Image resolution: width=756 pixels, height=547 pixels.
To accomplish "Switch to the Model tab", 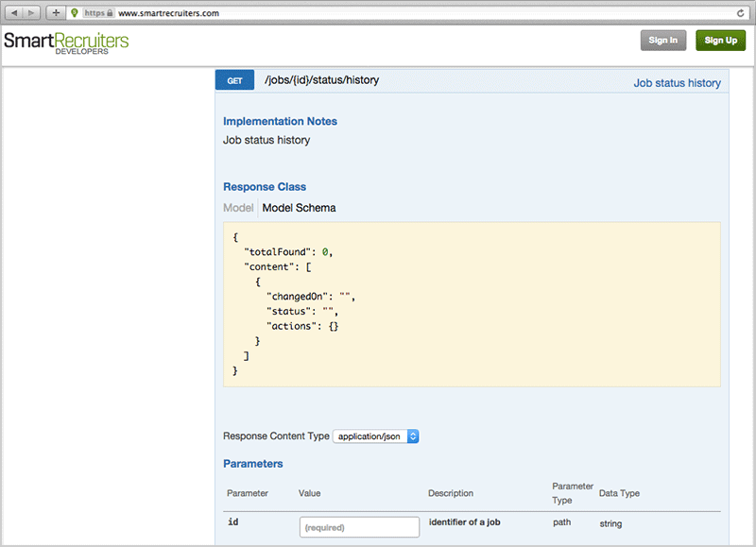I will coord(238,208).
